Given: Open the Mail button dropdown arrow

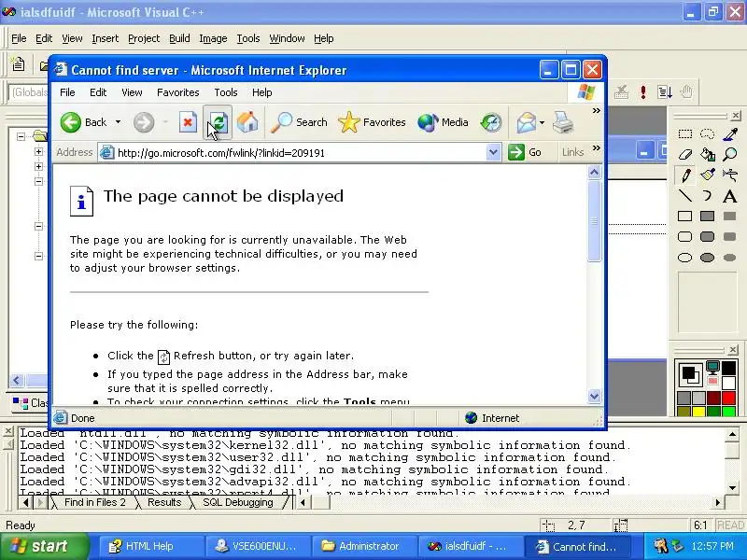Looking at the screenshot, I should [543, 122].
